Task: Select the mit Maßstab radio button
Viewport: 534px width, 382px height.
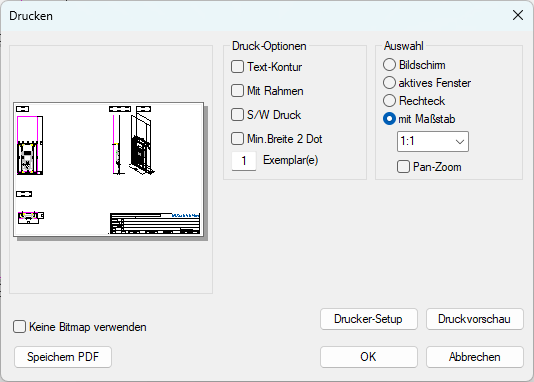Action: (389, 119)
